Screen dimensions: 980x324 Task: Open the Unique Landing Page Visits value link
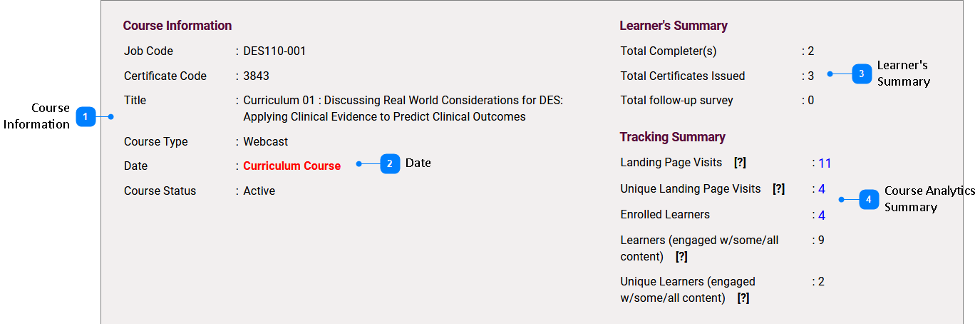pyautogui.click(x=822, y=189)
